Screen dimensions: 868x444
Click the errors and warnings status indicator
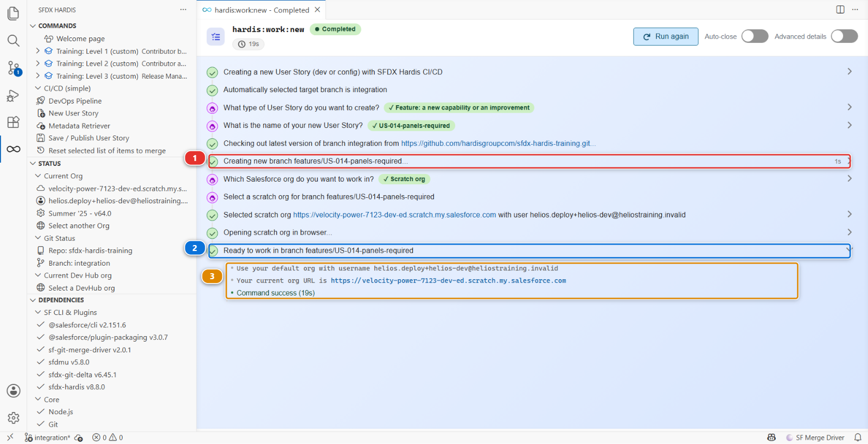(107, 437)
